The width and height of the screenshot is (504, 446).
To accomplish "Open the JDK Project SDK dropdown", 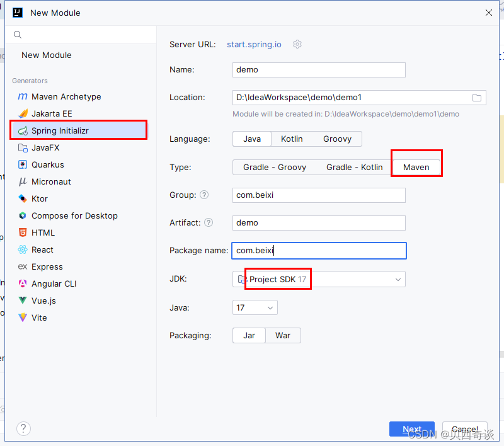I will (319, 279).
